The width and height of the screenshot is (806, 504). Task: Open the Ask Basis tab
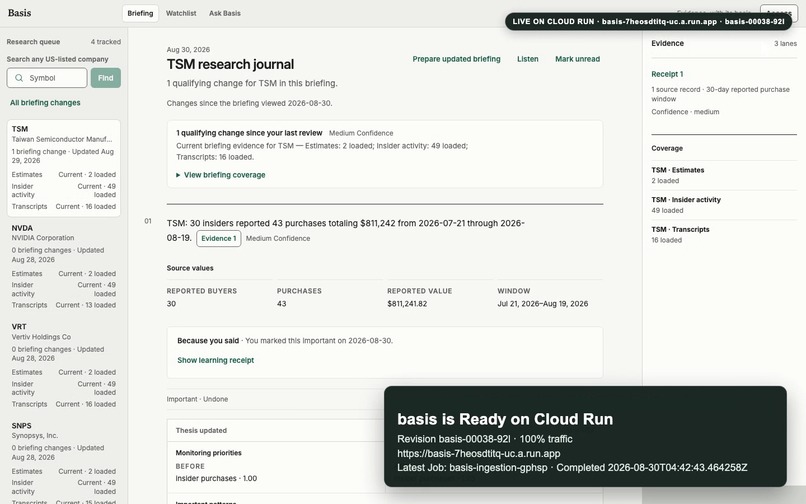[x=225, y=13]
